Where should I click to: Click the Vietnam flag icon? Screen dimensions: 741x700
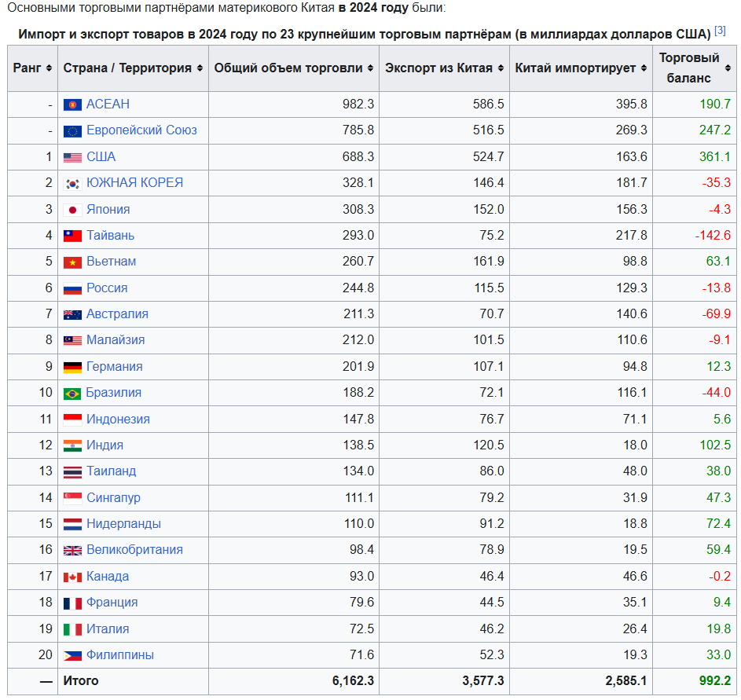click(72, 262)
